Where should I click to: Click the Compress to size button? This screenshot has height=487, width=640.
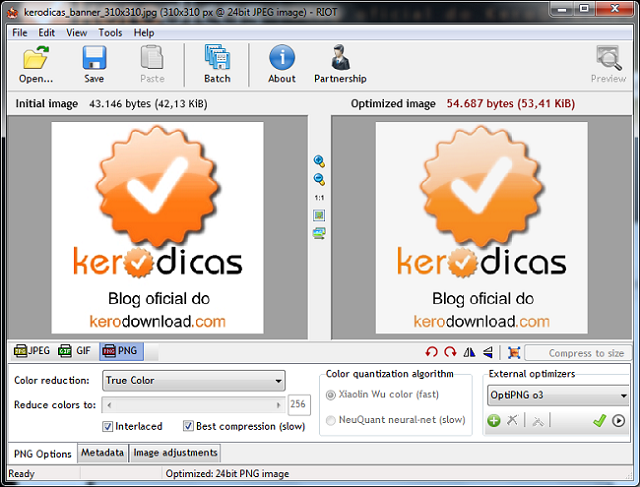(x=578, y=353)
